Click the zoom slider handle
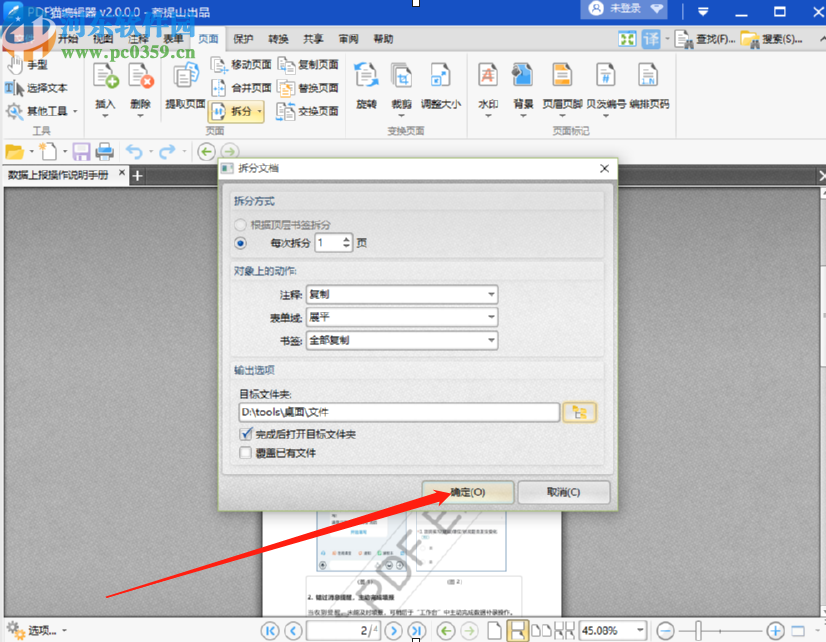The width and height of the screenshot is (826, 642). [699, 630]
